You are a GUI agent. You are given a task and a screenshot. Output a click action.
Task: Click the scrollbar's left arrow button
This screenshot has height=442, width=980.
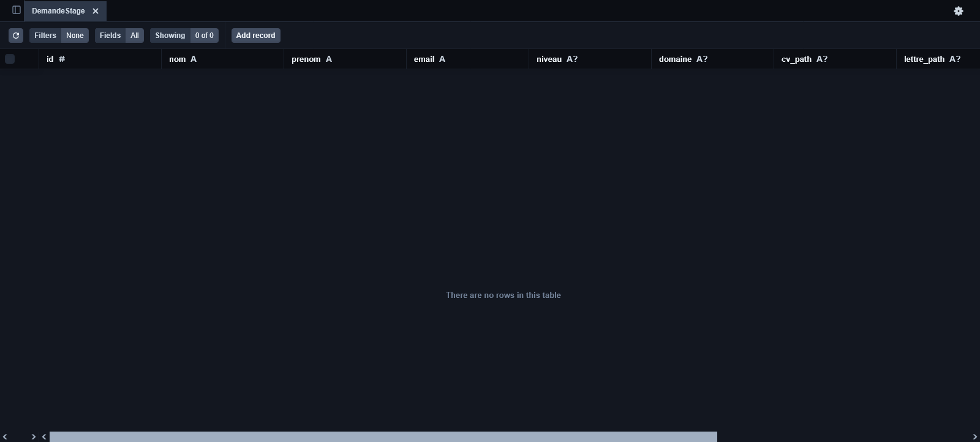point(44,436)
